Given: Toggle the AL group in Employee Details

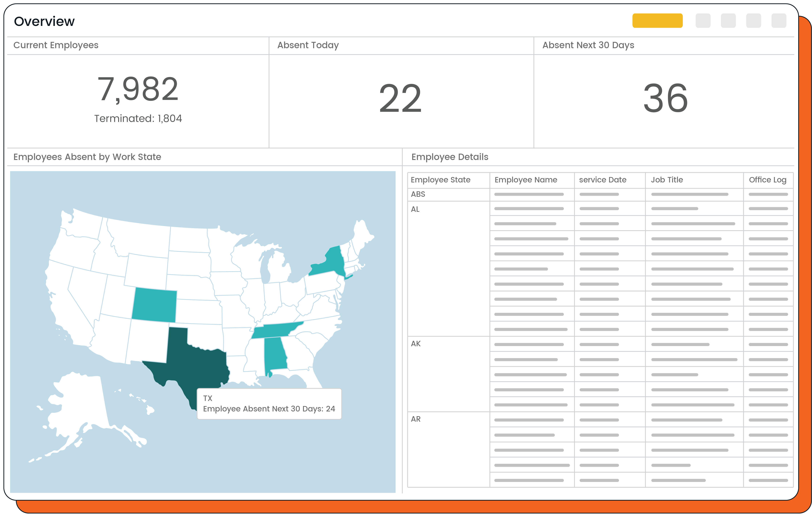Looking at the screenshot, I should (416, 209).
